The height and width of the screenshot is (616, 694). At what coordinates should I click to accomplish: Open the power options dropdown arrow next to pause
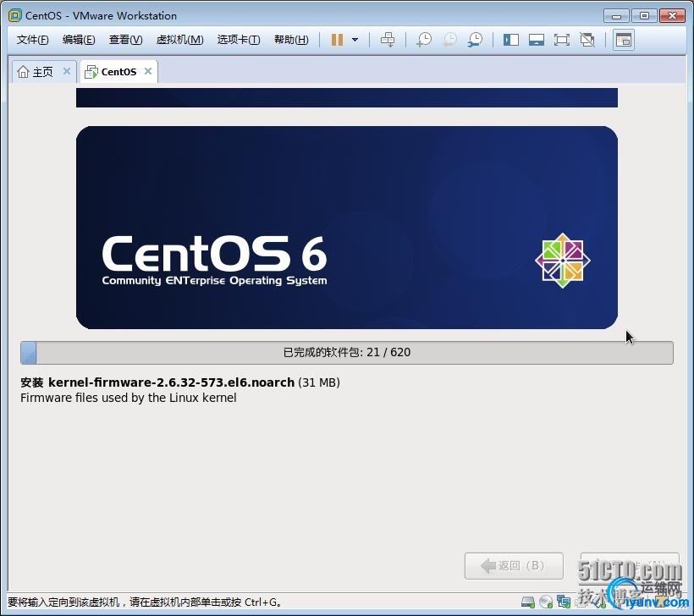(x=355, y=40)
